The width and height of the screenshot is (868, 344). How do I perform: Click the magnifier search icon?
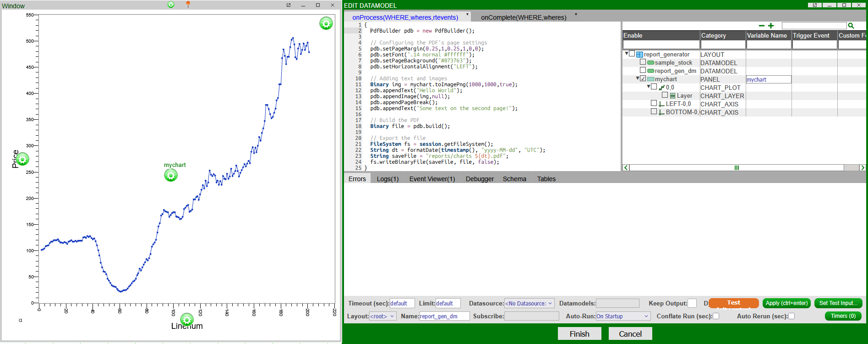tap(851, 26)
